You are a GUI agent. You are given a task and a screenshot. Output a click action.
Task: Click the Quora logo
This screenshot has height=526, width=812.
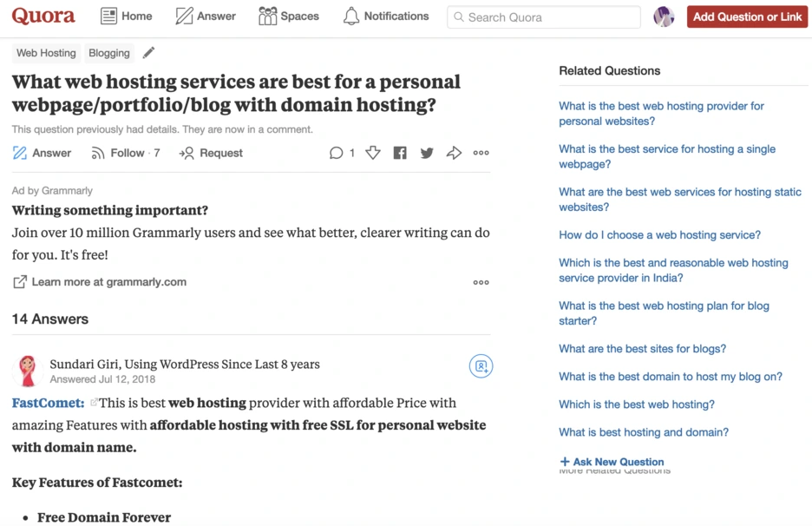tap(43, 16)
